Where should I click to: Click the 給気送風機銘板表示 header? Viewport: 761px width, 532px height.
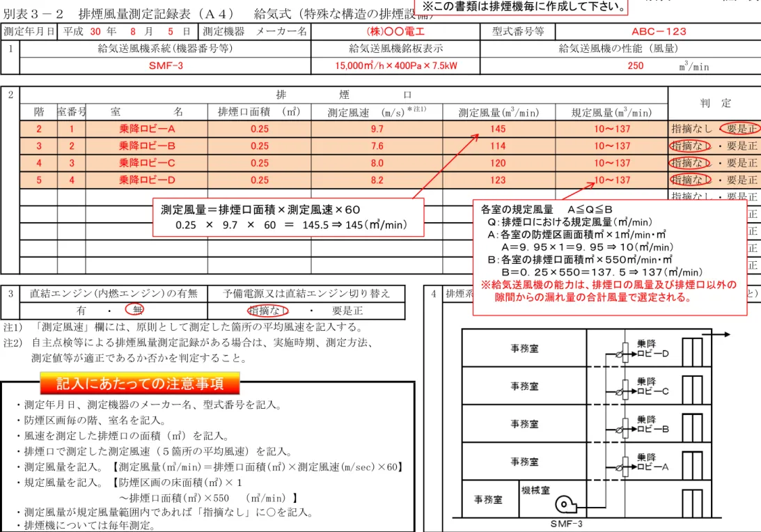click(x=395, y=49)
